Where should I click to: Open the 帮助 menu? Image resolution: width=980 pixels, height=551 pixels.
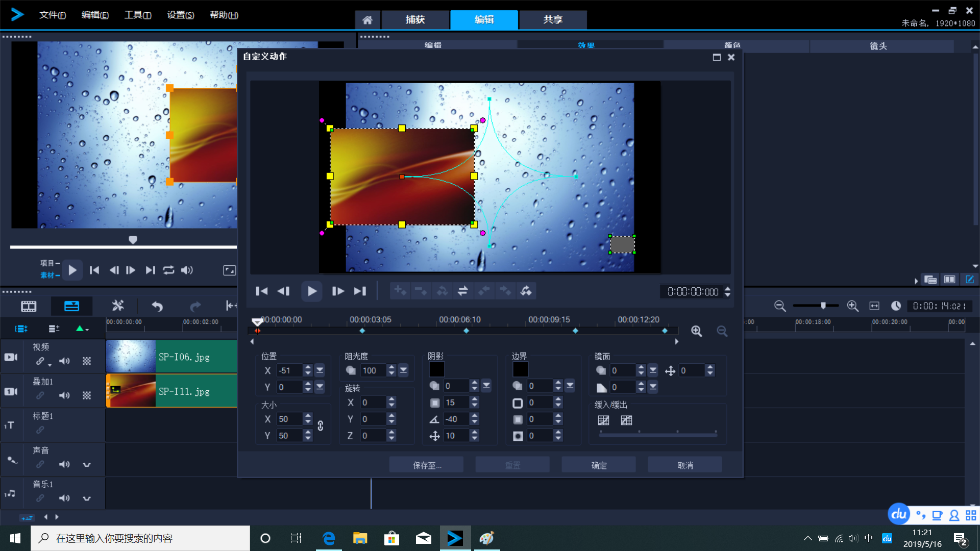point(224,15)
